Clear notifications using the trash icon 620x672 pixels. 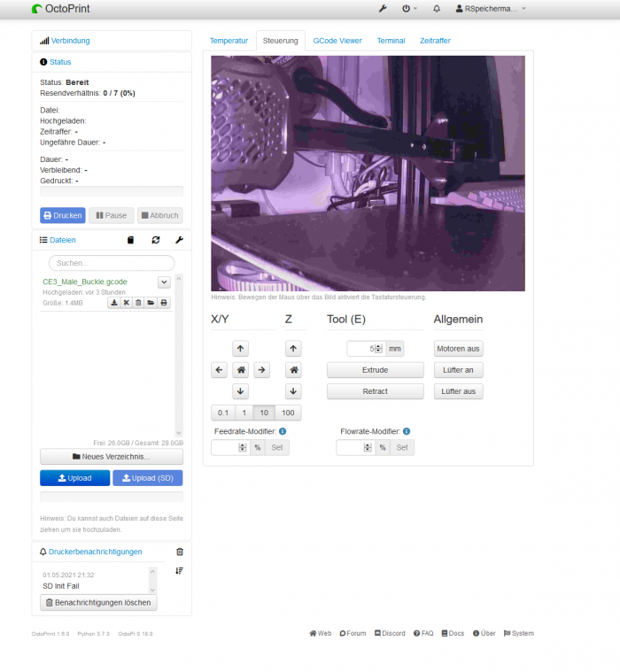(x=180, y=552)
